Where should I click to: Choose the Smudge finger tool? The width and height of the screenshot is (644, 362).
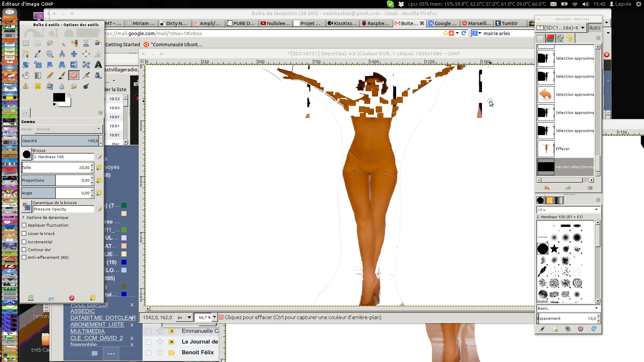click(74, 86)
